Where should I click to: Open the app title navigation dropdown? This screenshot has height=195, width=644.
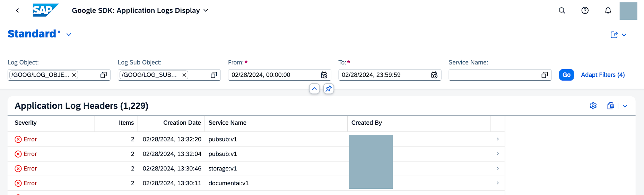[206, 11]
